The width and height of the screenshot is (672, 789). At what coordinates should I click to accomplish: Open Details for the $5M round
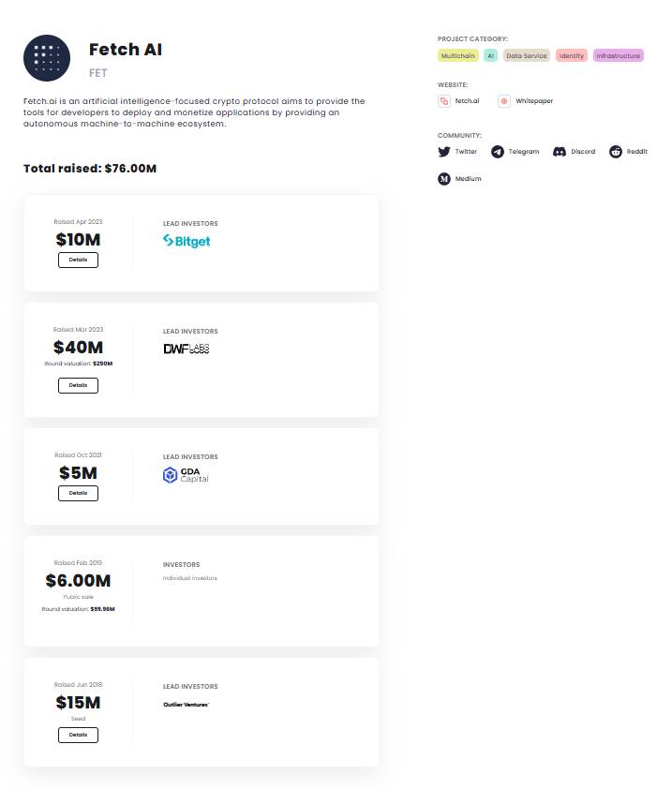point(78,493)
